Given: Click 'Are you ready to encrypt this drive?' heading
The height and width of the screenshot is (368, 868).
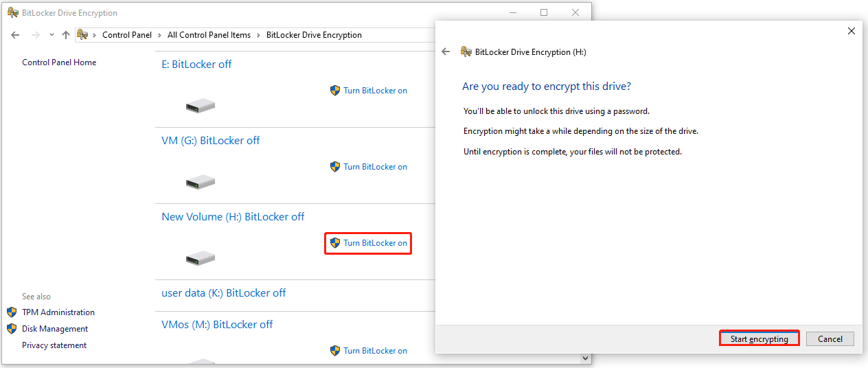Looking at the screenshot, I should 547,87.
